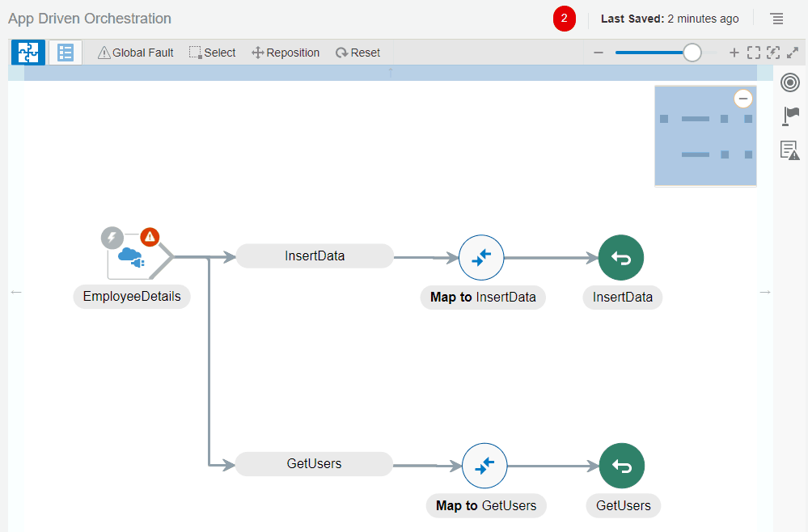The width and height of the screenshot is (808, 532).
Task: Click the green Return icon for GetUsers
Action: click(621, 466)
